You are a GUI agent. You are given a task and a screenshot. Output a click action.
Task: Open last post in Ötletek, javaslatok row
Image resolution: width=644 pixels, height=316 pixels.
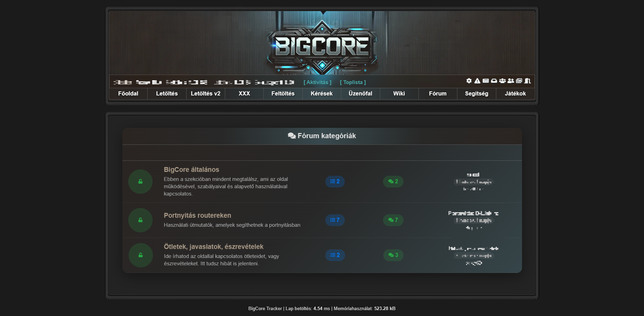(x=473, y=248)
